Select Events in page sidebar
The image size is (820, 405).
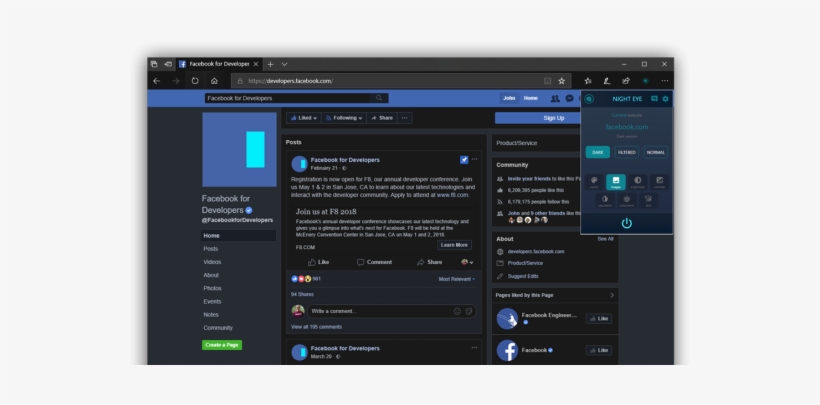tap(212, 301)
